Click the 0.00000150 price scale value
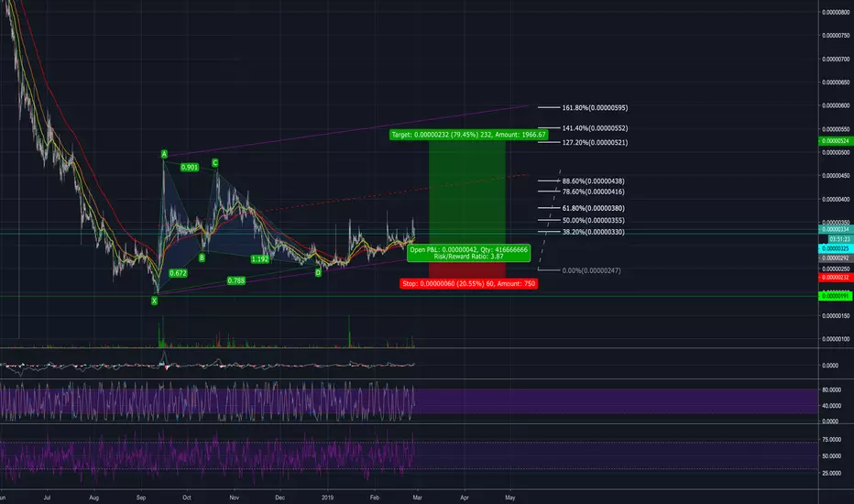Viewport: 854px width, 504px height. (836, 316)
